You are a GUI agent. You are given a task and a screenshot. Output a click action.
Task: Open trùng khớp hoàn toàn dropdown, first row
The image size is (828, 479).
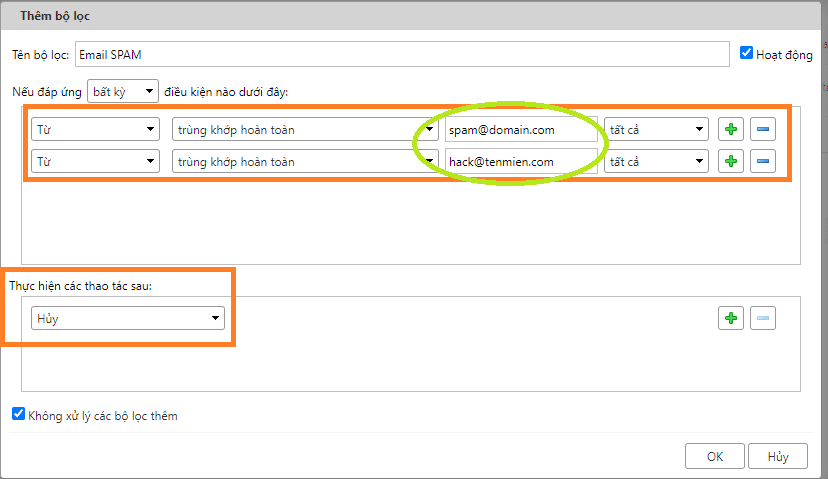(x=305, y=129)
